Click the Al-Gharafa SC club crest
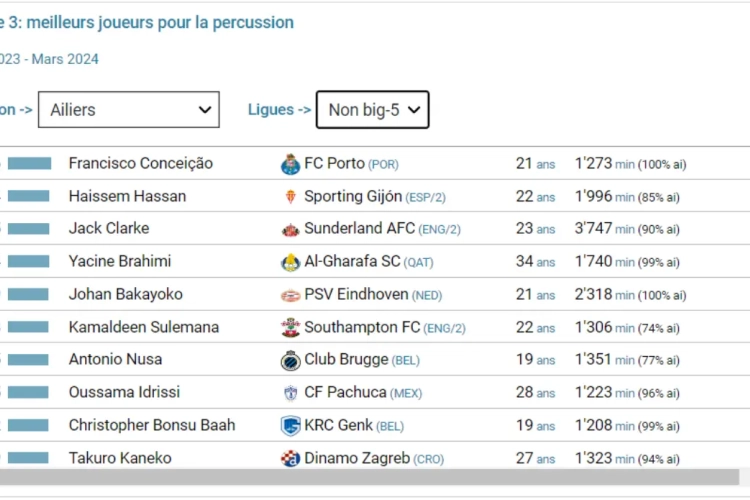 coord(290,262)
